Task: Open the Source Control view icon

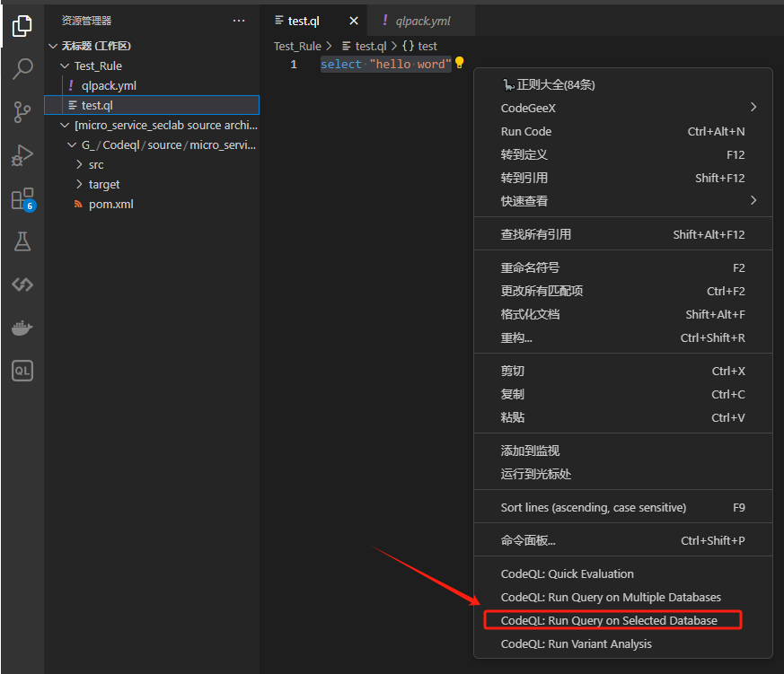Action: tap(22, 112)
